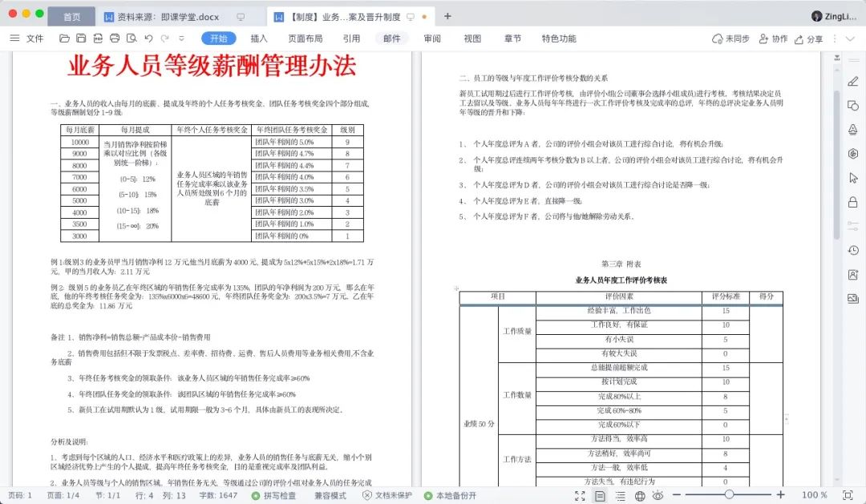Click 兼容模式 in the status bar
The width and height of the screenshot is (866, 504).
pos(330,495)
